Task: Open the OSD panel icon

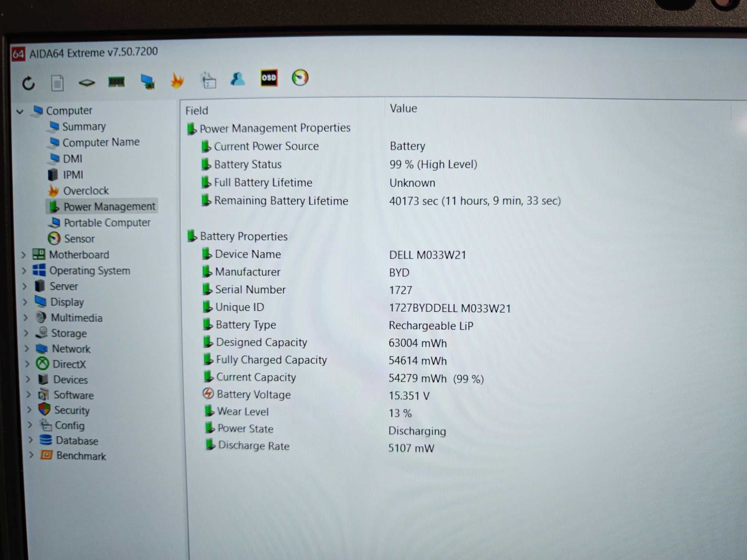Action: [x=269, y=78]
